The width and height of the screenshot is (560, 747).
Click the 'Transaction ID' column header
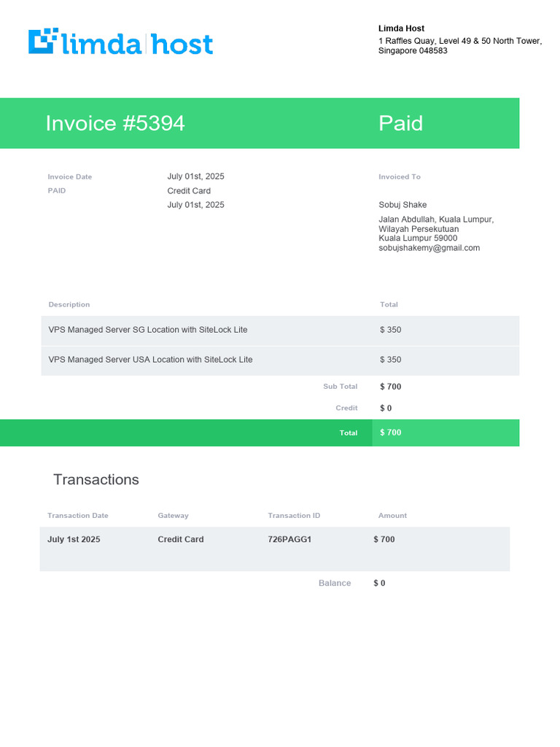click(294, 516)
